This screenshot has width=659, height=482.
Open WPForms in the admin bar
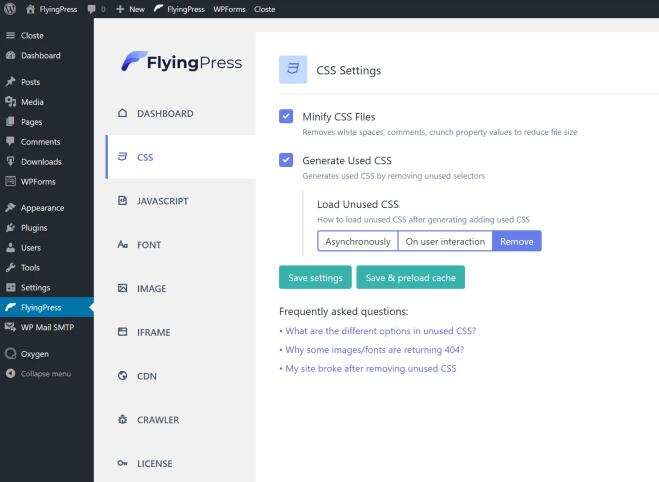(229, 9)
